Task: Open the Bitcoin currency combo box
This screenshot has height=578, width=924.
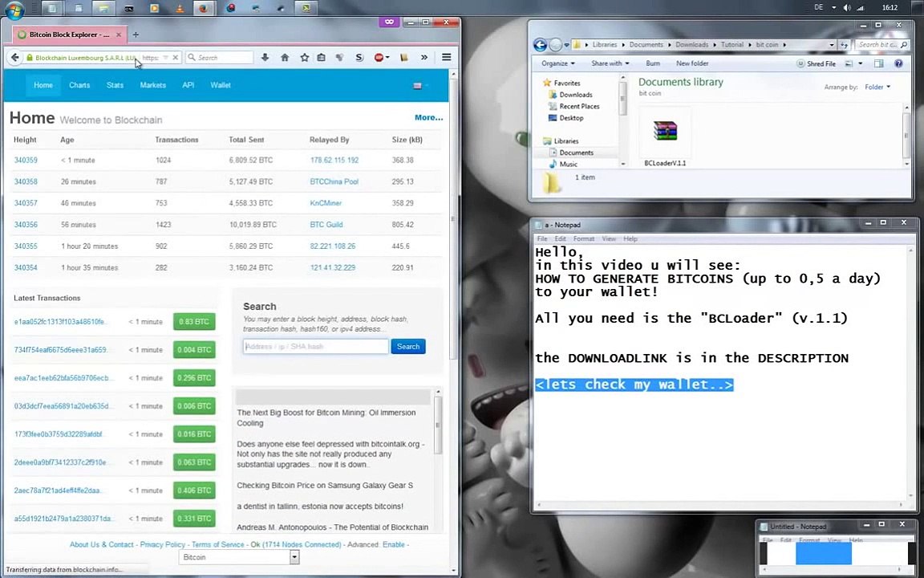Action: click(x=239, y=557)
